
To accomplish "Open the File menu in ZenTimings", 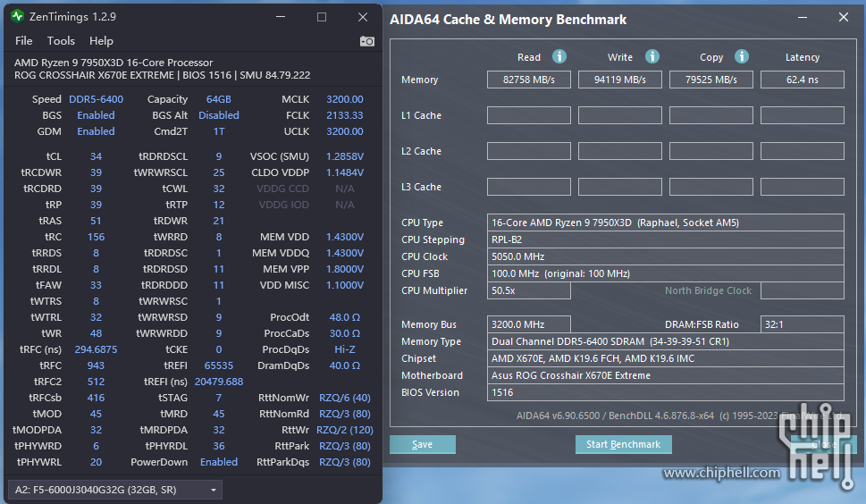I will (x=24, y=41).
